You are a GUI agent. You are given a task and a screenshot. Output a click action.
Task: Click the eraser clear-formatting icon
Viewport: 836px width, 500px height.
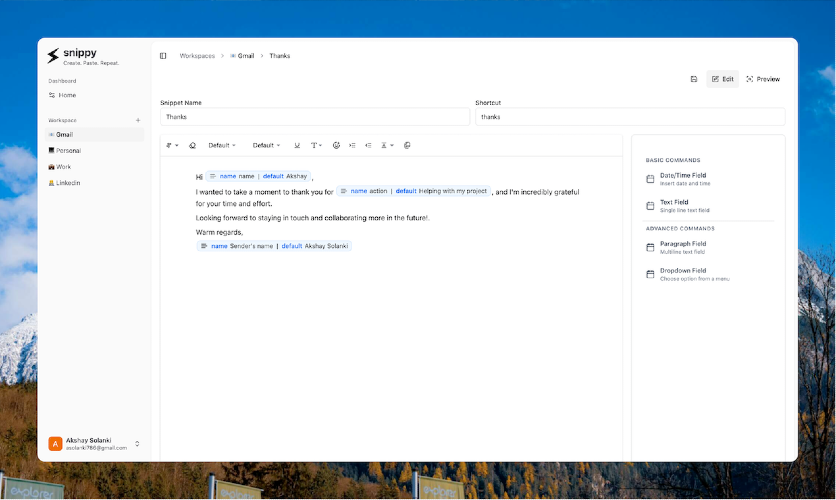click(x=192, y=146)
